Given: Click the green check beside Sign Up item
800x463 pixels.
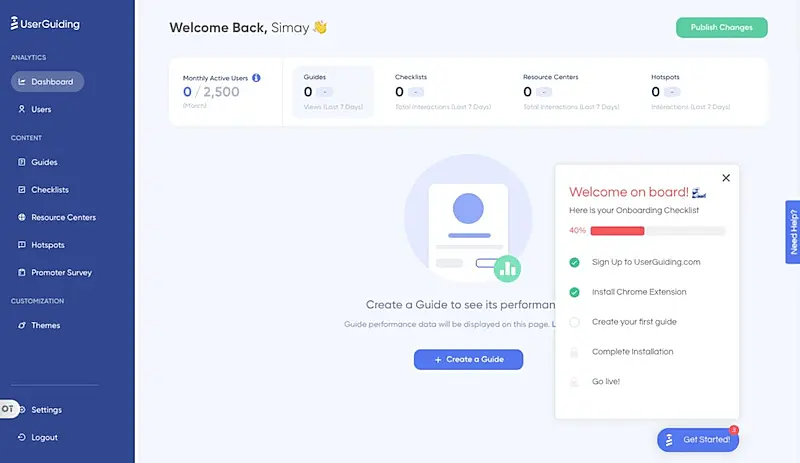Looking at the screenshot, I should (574, 262).
